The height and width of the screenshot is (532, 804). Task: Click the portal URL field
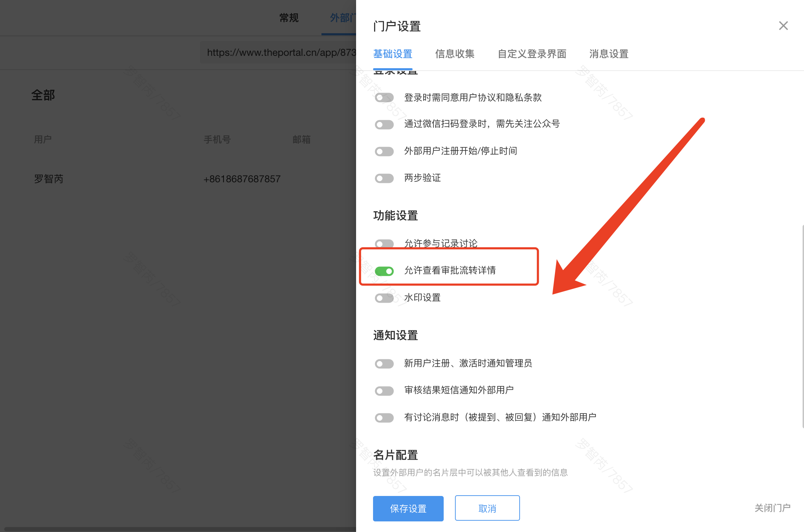(x=279, y=53)
